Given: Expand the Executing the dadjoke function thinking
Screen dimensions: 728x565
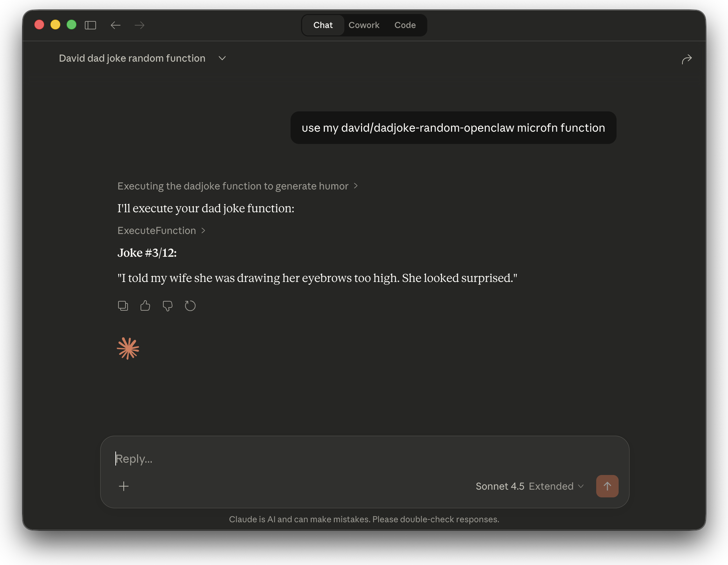Looking at the screenshot, I should [237, 186].
